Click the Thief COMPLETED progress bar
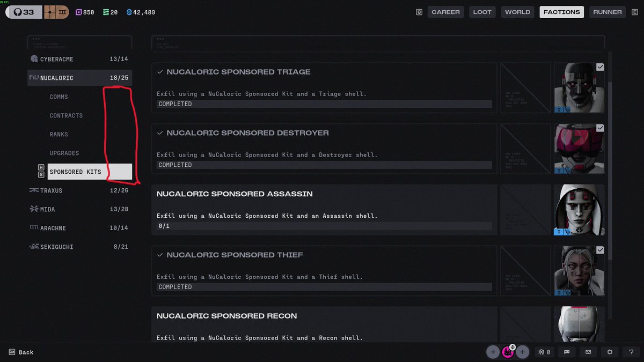The width and height of the screenshot is (644, 362). [x=324, y=287]
